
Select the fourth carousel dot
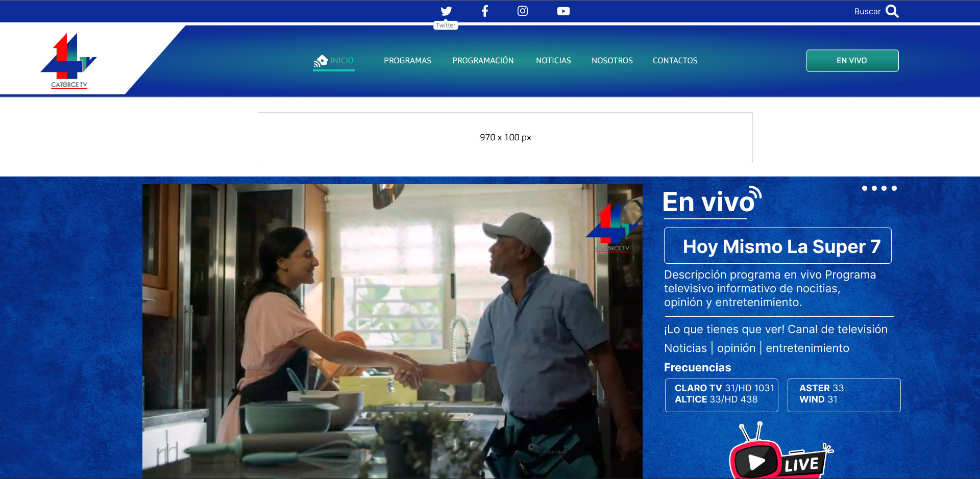894,188
